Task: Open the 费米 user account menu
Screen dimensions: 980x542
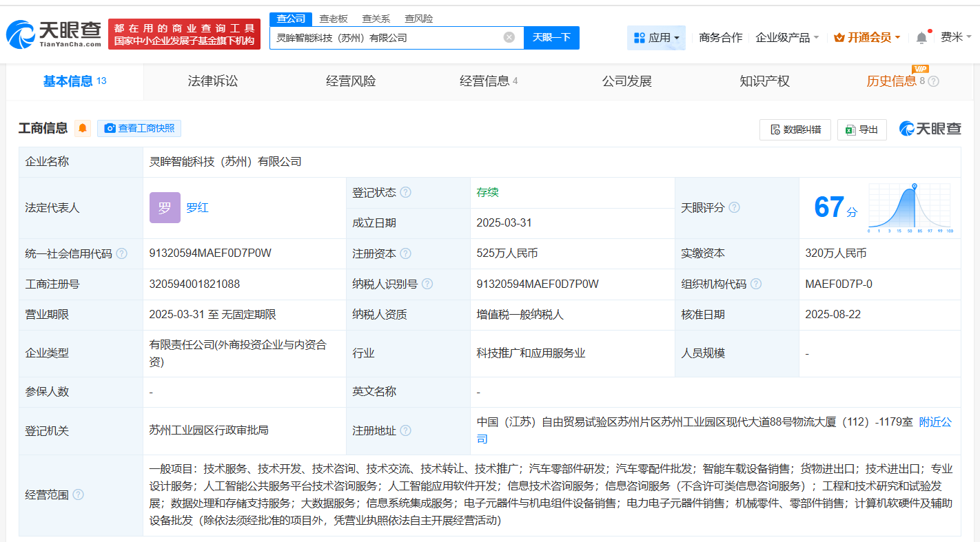Action: point(956,37)
